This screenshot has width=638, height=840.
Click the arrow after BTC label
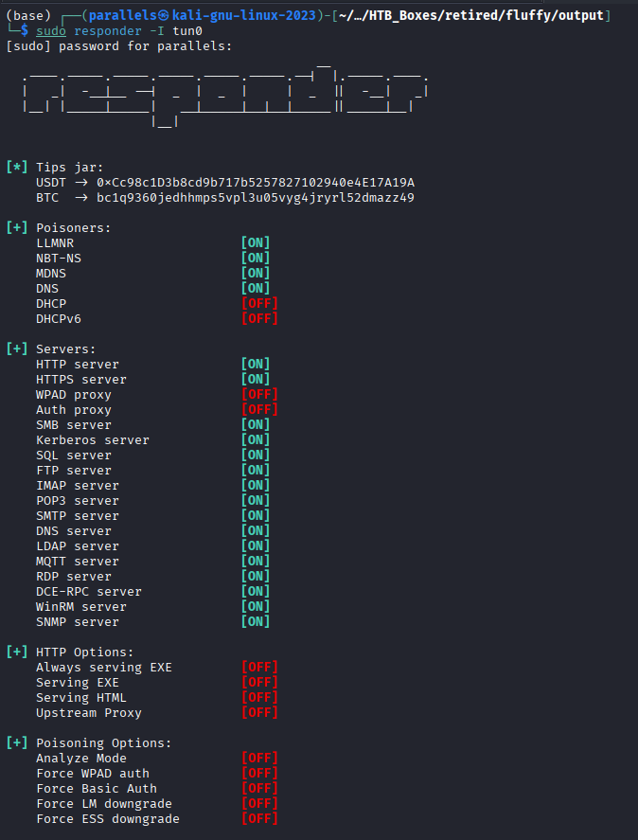click(x=81, y=198)
